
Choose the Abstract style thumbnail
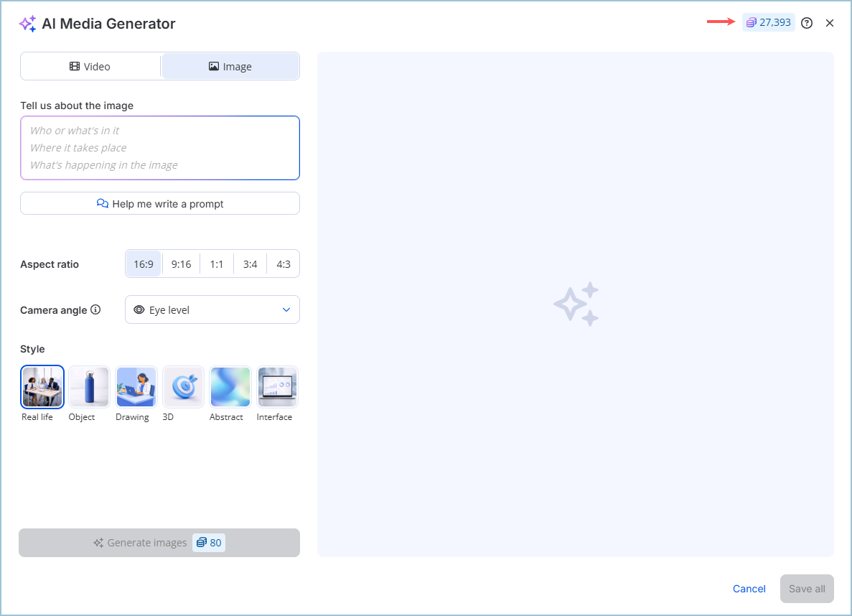coord(230,387)
